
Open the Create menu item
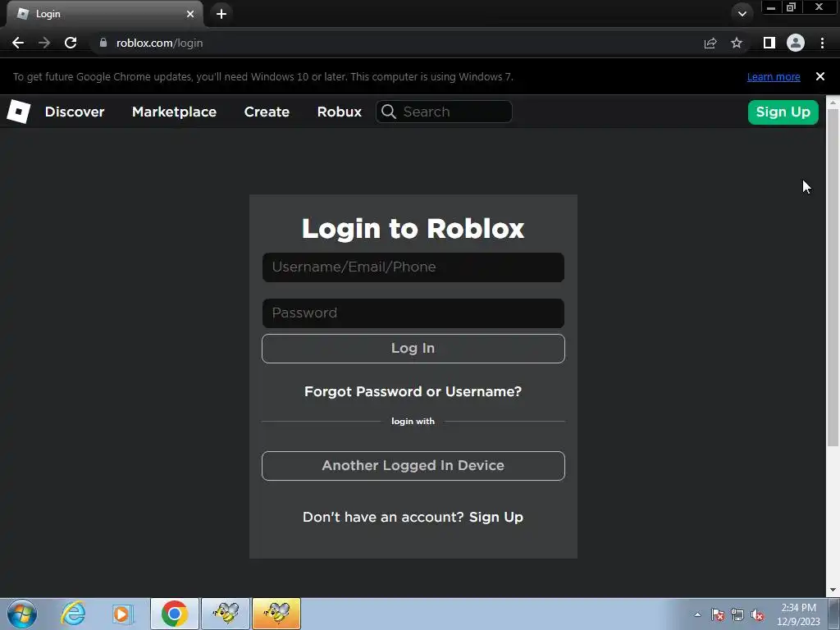(267, 112)
